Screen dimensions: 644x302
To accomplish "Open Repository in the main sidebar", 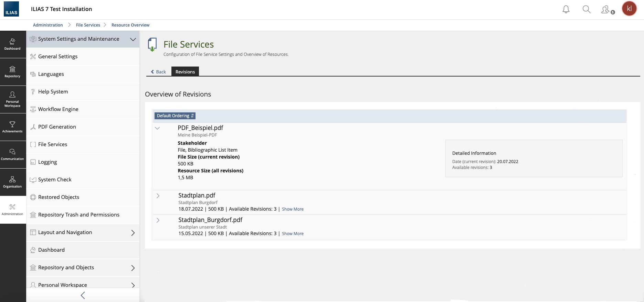I will 12,72.
